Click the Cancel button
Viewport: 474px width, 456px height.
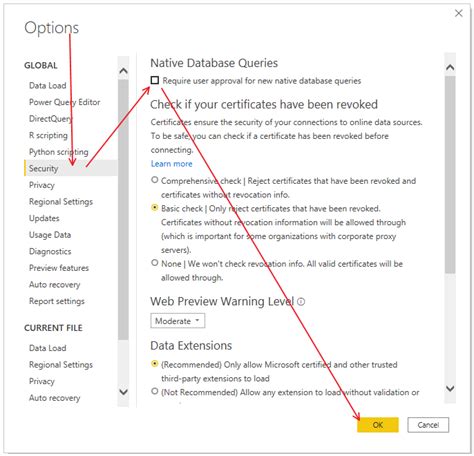[x=428, y=425]
